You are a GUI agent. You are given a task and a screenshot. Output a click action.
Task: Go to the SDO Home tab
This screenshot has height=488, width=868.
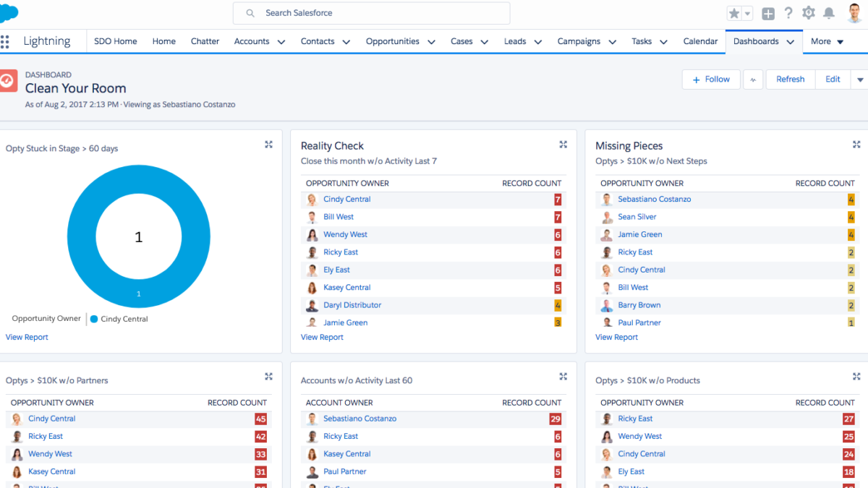click(x=116, y=41)
